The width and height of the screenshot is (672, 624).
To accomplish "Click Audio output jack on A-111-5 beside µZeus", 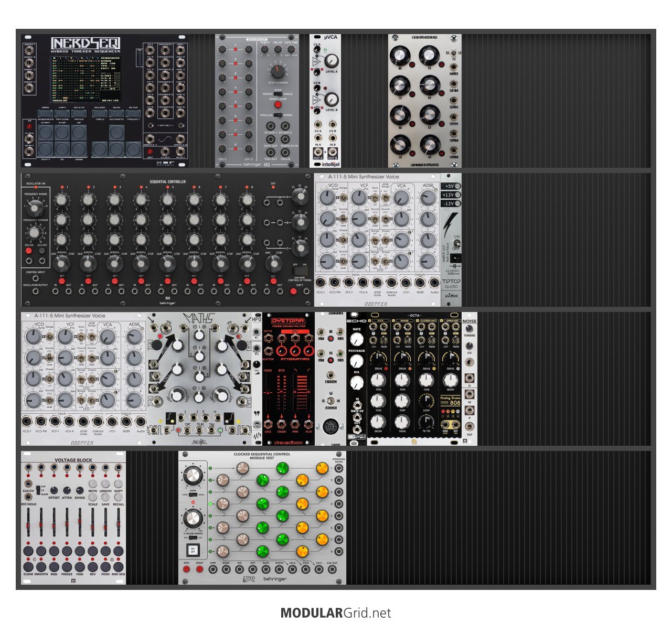I will click(x=434, y=283).
